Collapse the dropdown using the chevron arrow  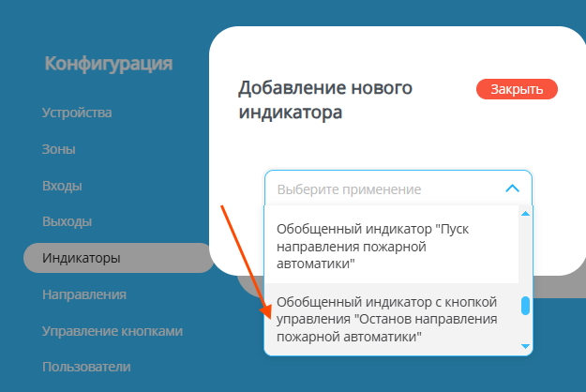512,188
